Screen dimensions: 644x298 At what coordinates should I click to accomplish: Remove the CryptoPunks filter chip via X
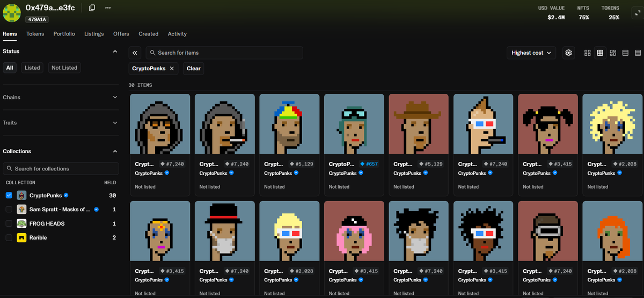click(172, 69)
